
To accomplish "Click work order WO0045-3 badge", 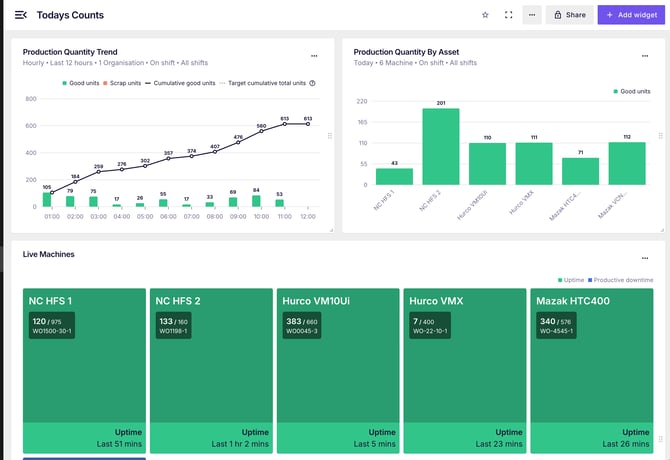I will (302, 325).
